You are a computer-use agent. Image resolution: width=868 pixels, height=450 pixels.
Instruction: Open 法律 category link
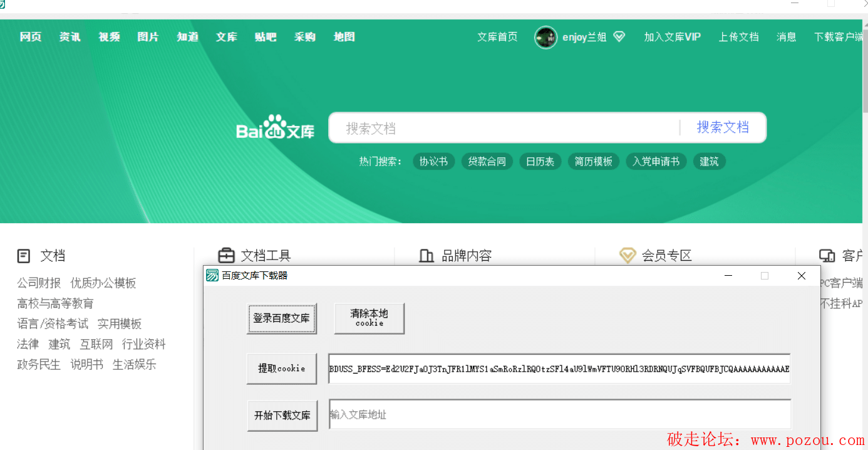coord(28,344)
